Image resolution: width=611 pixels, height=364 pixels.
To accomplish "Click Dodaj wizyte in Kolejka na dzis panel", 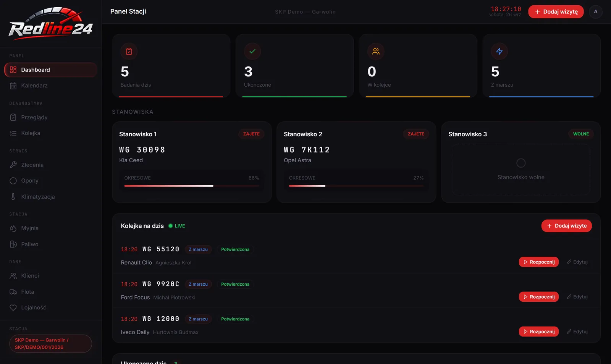I will [x=567, y=226].
